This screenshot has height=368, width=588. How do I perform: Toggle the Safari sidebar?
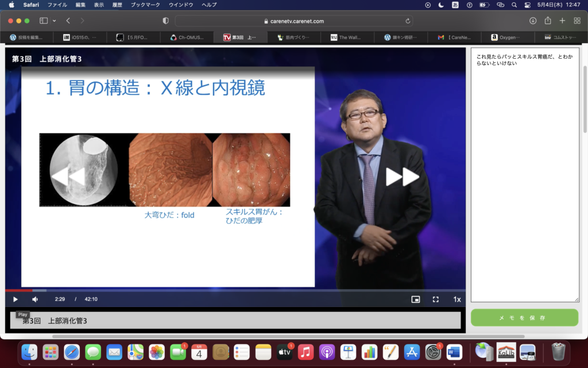44,21
